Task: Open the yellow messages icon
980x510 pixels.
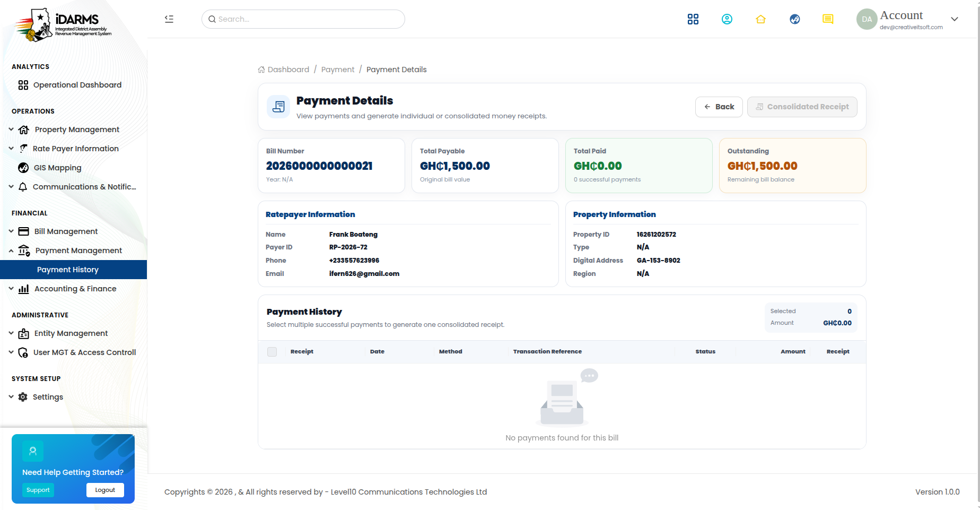Action: (x=828, y=19)
